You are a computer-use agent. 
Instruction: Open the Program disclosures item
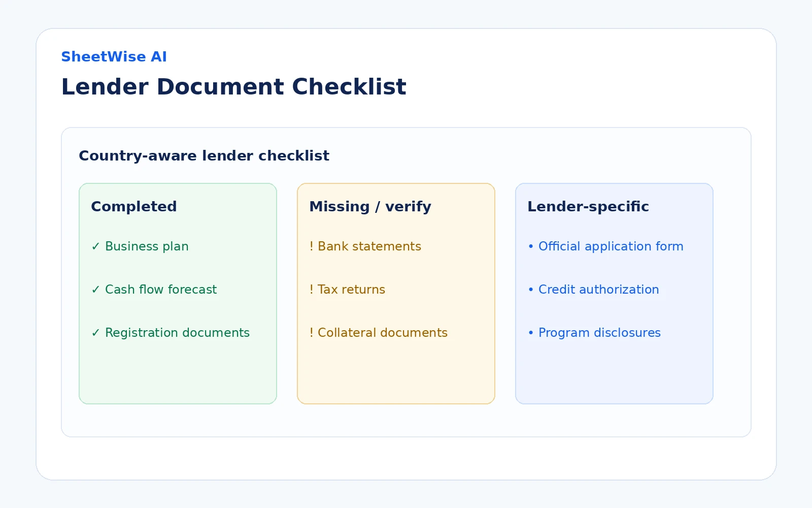(594, 333)
